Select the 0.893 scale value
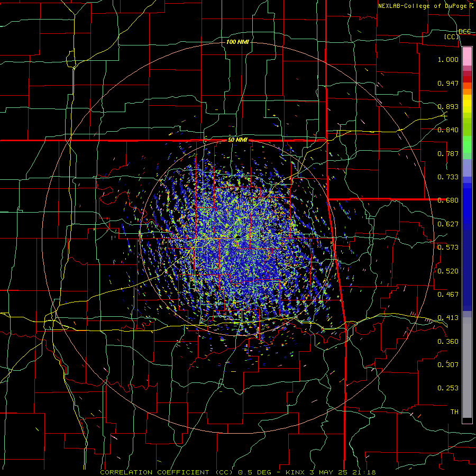 pos(448,106)
